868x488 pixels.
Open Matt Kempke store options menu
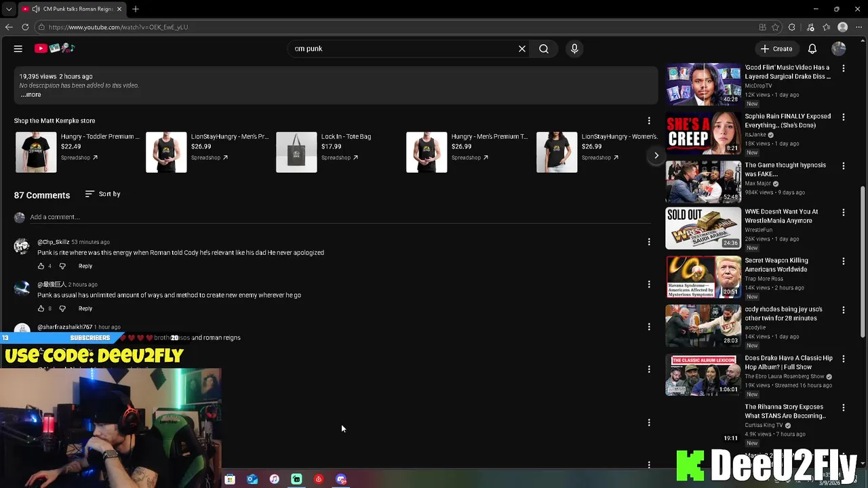click(x=649, y=121)
